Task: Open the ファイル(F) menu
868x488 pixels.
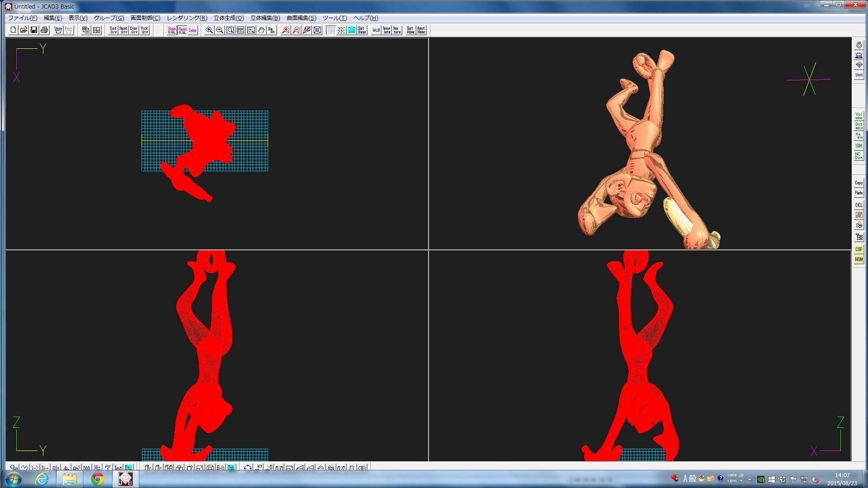Action: 23,18
